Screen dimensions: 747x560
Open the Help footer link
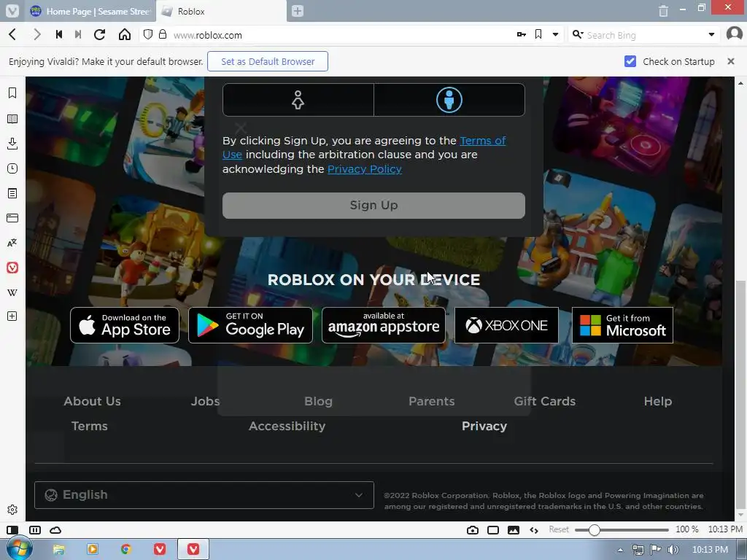click(658, 402)
